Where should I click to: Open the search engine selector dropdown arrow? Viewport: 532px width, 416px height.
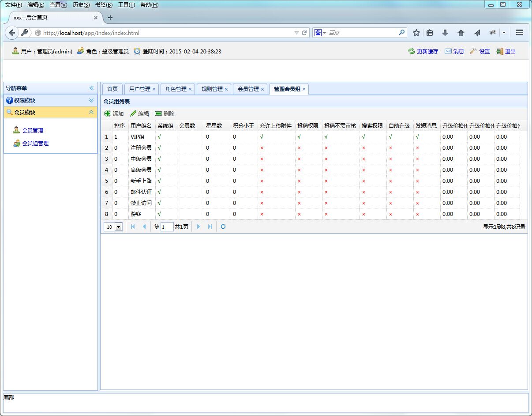(x=324, y=33)
